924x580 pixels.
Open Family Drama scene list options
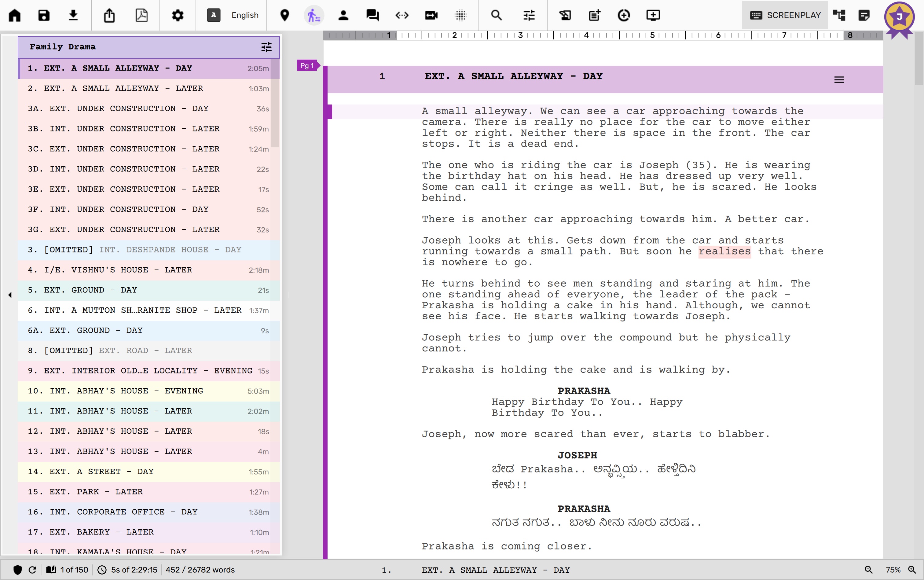(266, 47)
